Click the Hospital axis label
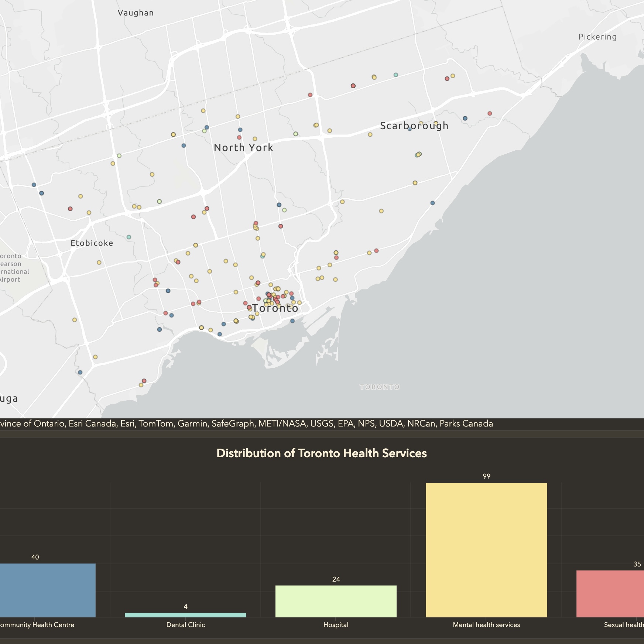This screenshot has height=644, width=644. click(336, 625)
